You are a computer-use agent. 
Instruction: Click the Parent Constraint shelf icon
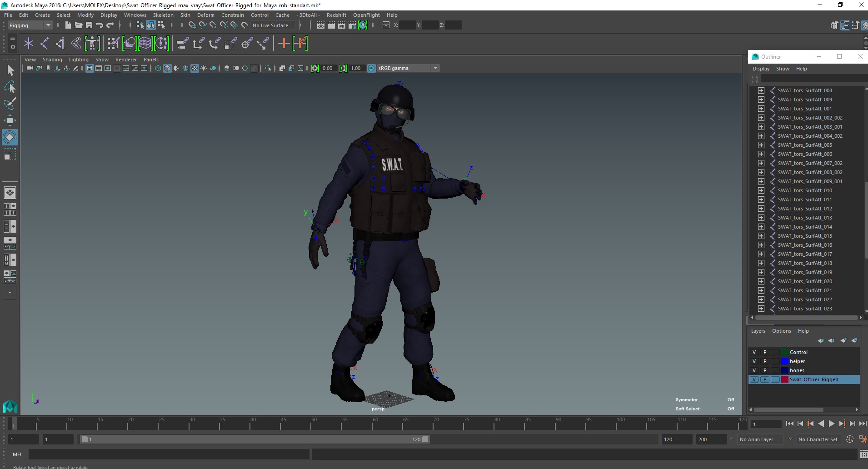click(182, 44)
